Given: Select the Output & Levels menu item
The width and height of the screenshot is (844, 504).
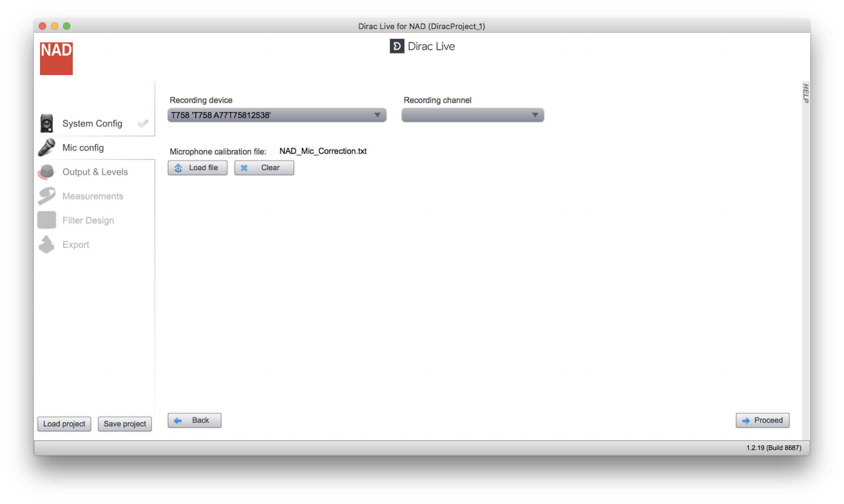Looking at the screenshot, I should point(95,172).
